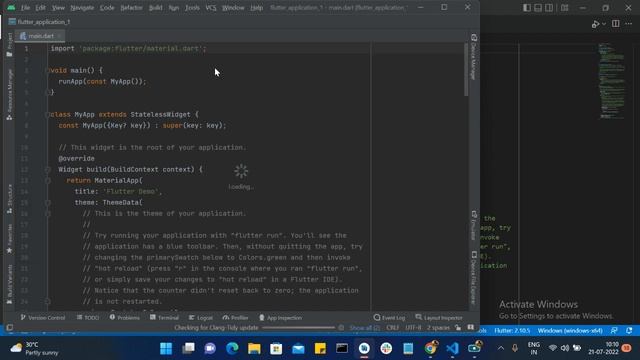Open Device Manager panel on right edge

pos(474,57)
